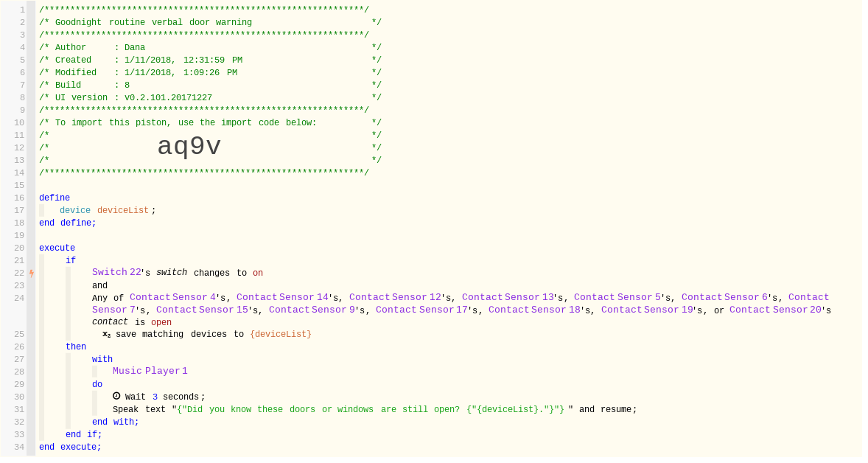Click the clock icon beside Wait

[x=116, y=396]
